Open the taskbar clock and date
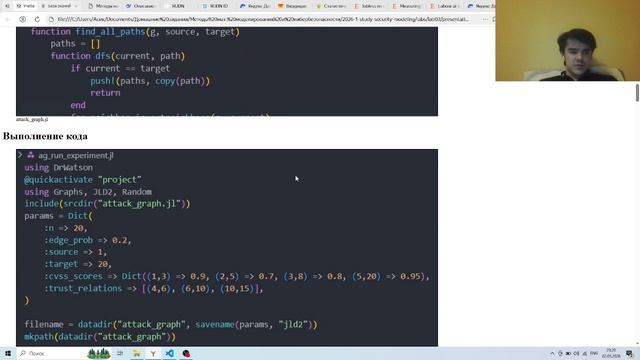 click(611, 353)
